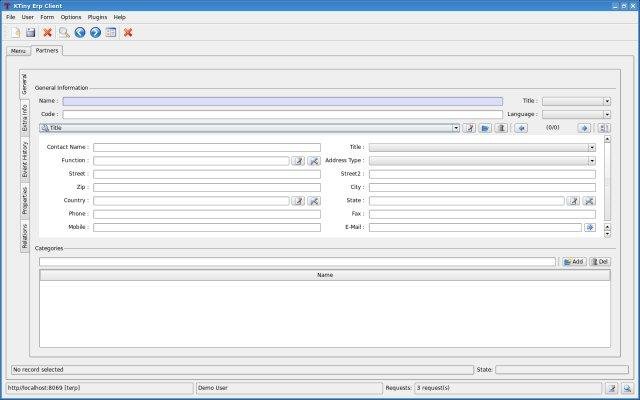
Task: Open the File menu
Action: (x=11, y=17)
